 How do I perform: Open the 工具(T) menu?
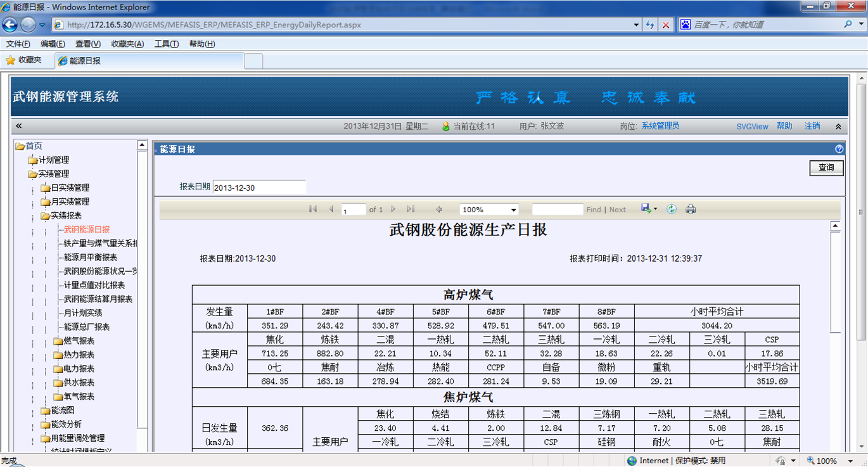[x=167, y=44]
